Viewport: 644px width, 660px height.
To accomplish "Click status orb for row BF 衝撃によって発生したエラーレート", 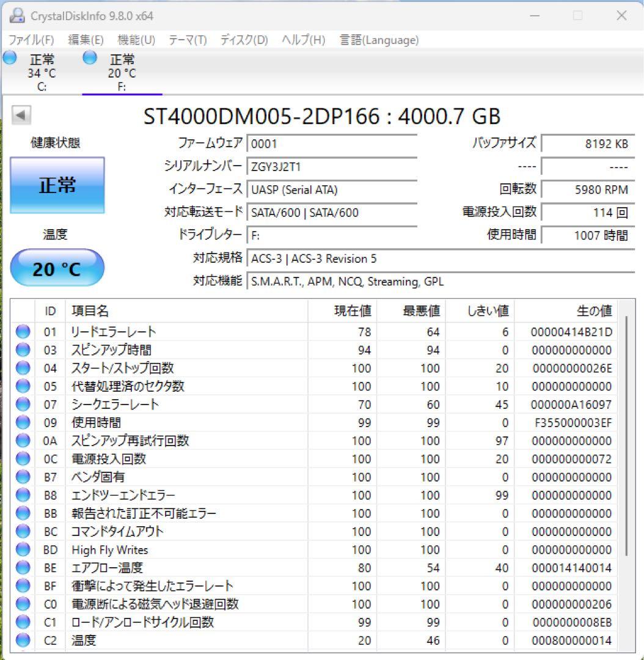I will (x=23, y=585).
